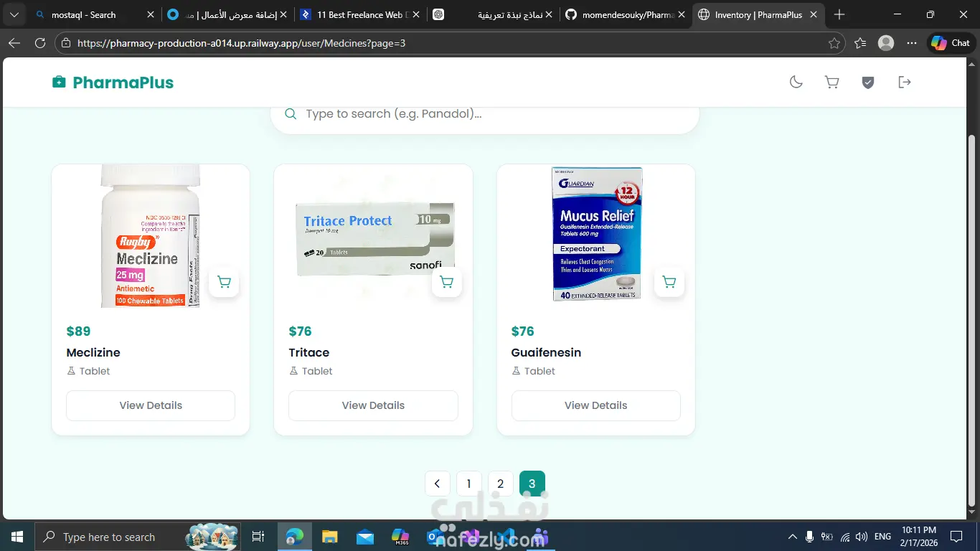980x551 pixels.
Task: Switch to momendesouky GitHub tab
Action: click(626, 14)
